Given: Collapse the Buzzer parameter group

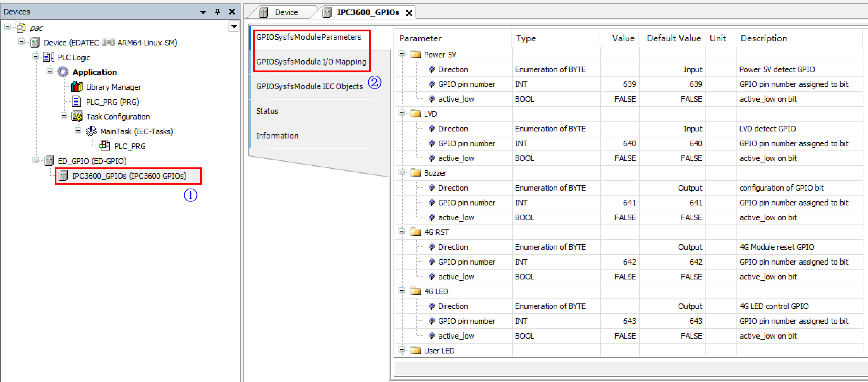Looking at the screenshot, I should pos(401,172).
